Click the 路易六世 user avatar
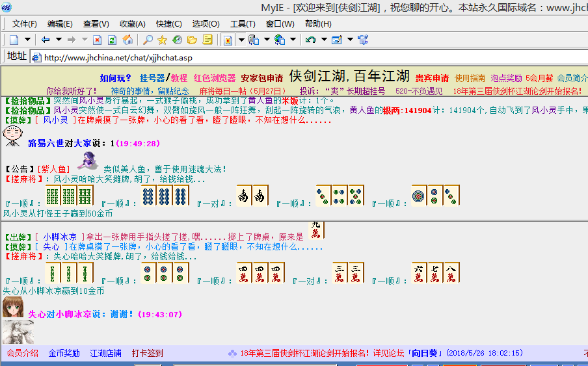This screenshot has height=366, width=588. [13, 137]
